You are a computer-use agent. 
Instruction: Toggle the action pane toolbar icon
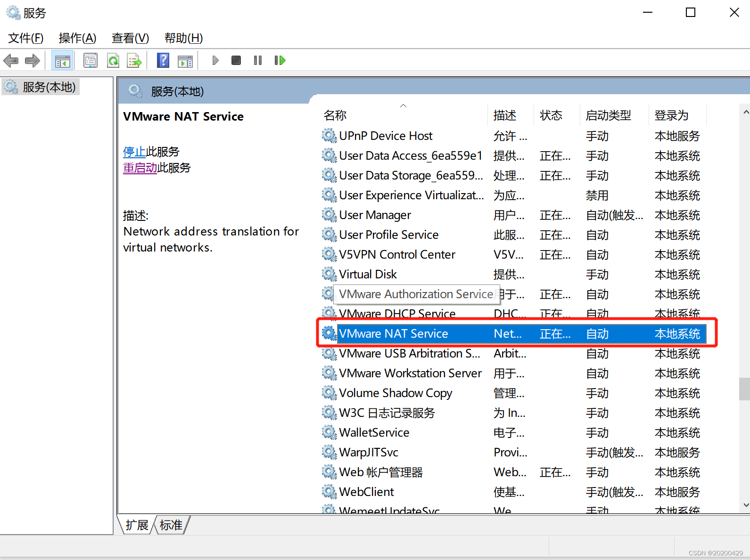(x=185, y=61)
